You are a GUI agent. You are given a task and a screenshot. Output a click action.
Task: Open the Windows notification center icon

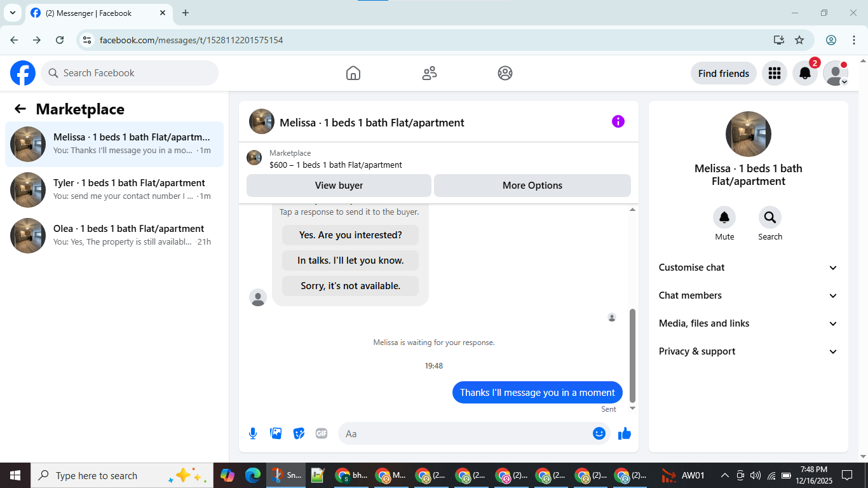[x=847, y=475]
